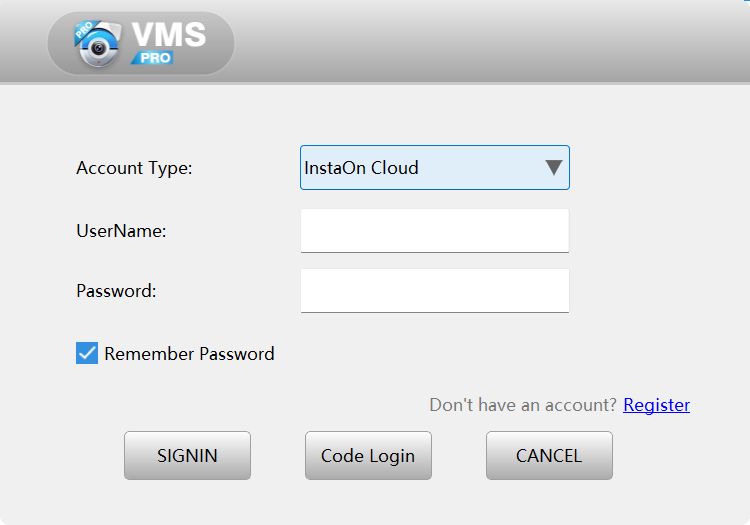Choose the Code Login button
Viewport: 750px width, 525px height.
(x=368, y=456)
